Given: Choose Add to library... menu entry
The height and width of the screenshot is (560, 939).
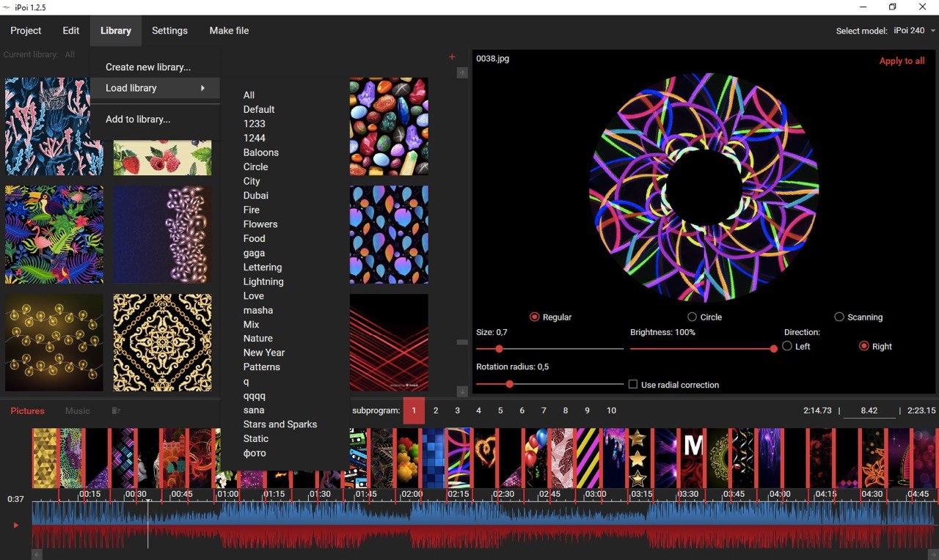Looking at the screenshot, I should [x=138, y=119].
